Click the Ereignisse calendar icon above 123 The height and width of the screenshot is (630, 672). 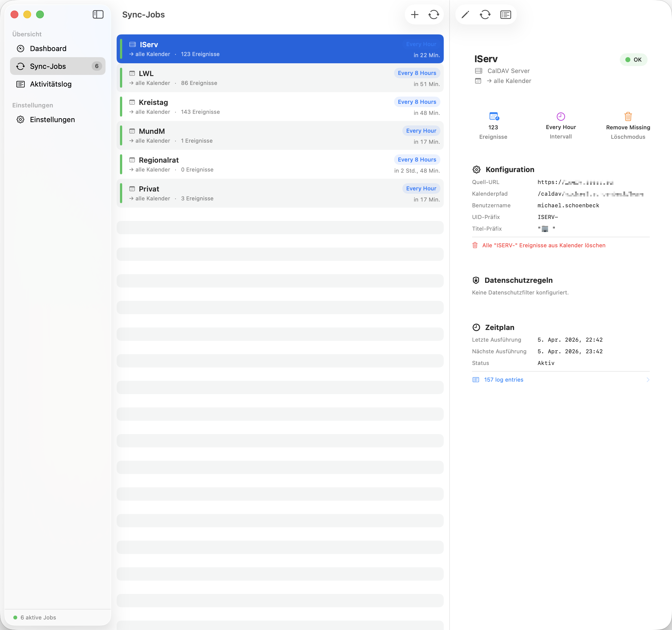click(x=493, y=116)
